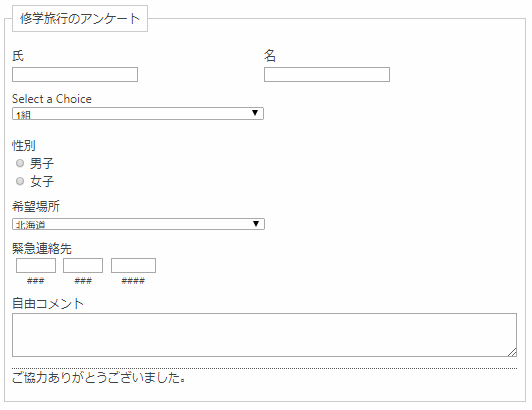The height and width of the screenshot is (410, 532).
Task: Select the 女子 radio button
Action: coord(20,181)
